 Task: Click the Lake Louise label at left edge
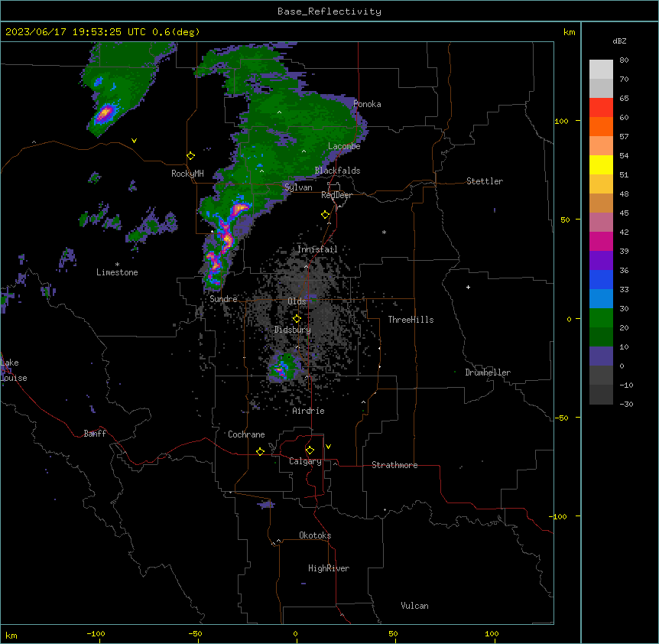(14, 370)
